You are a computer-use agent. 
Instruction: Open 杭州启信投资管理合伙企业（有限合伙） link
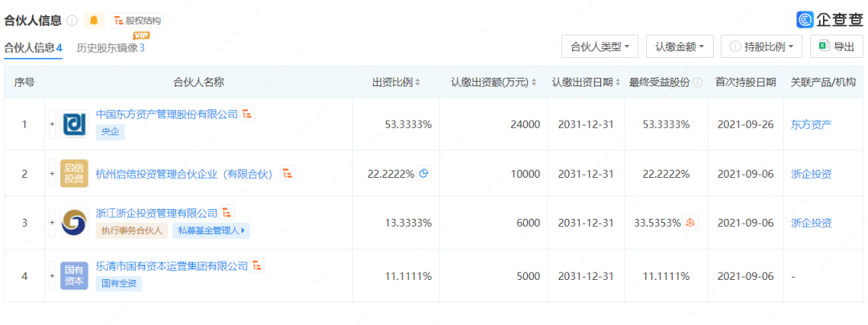point(186,174)
